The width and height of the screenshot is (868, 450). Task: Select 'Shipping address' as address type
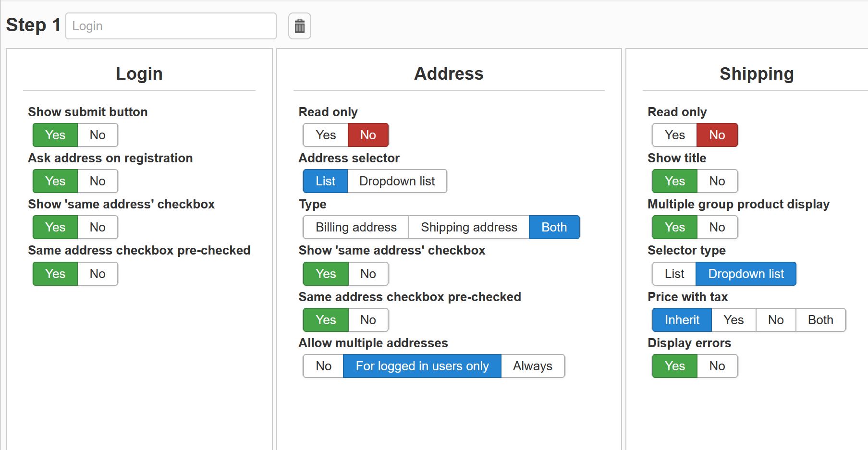click(469, 227)
